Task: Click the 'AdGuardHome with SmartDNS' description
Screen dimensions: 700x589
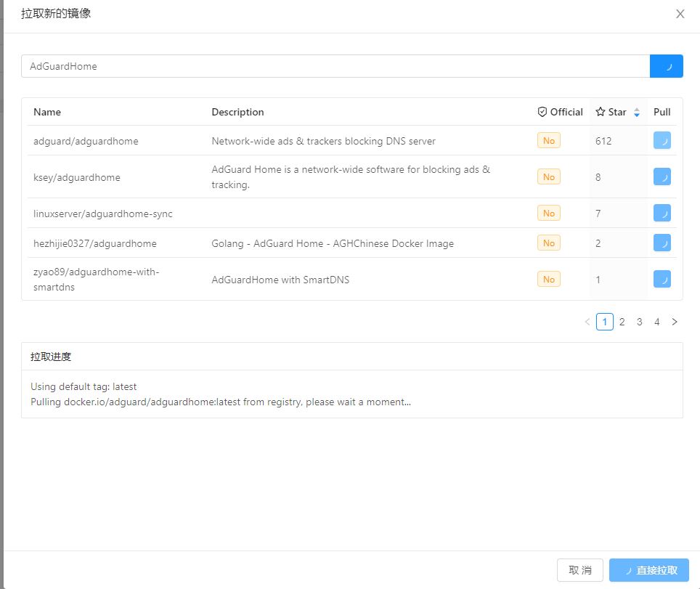Action: click(280, 280)
